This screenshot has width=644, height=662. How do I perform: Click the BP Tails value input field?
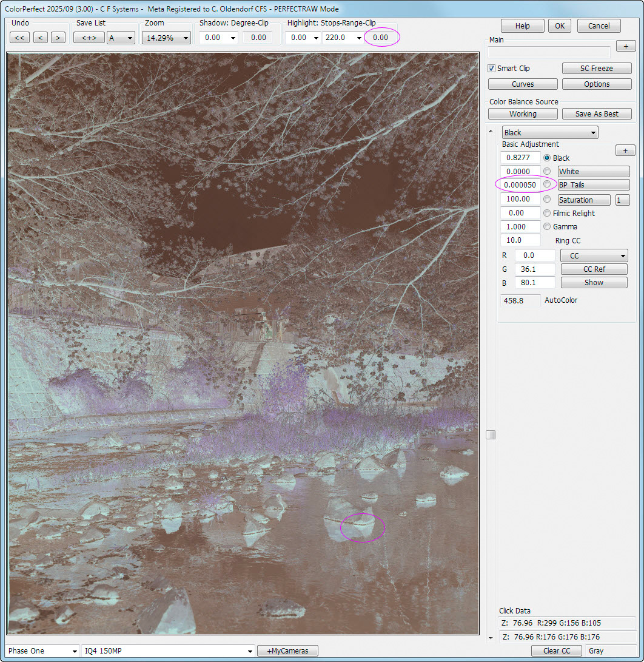coord(520,184)
